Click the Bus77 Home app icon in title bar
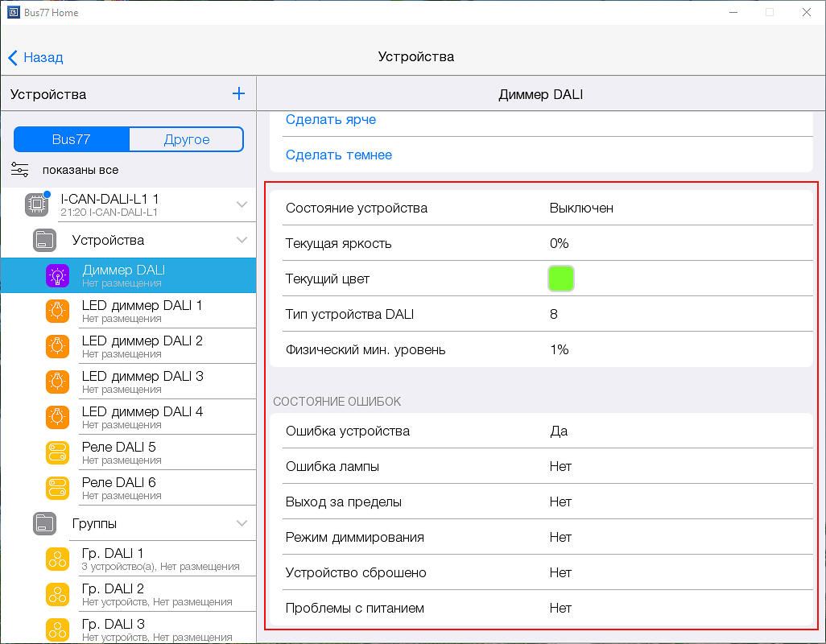The height and width of the screenshot is (644, 826). point(13,12)
